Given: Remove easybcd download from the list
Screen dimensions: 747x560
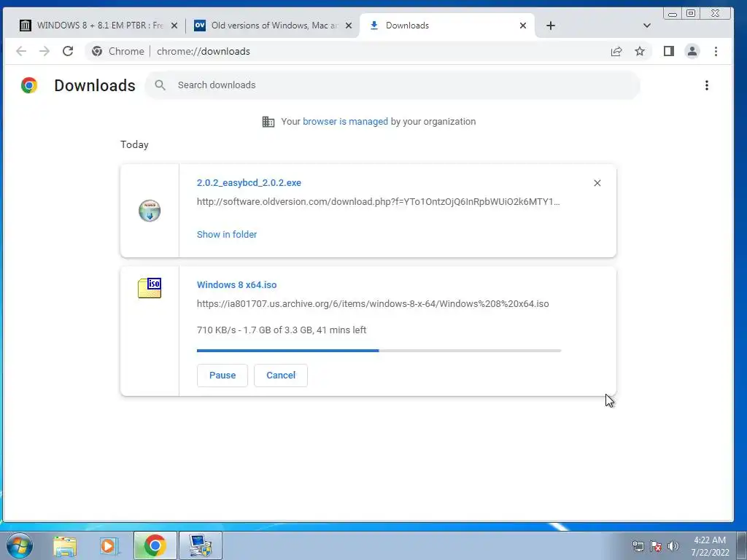Looking at the screenshot, I should (x=597, y=183).
